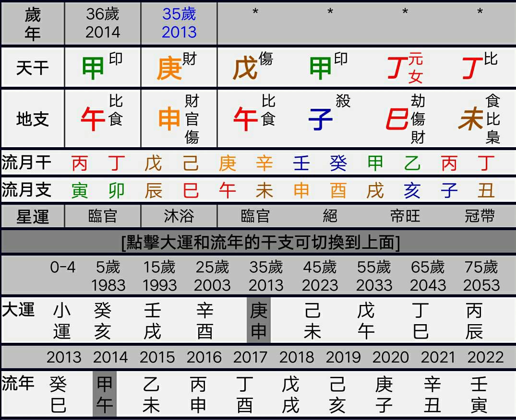516x420 pixels.
Task: Click blue 子 earthly branch
Action: (321, 119)
